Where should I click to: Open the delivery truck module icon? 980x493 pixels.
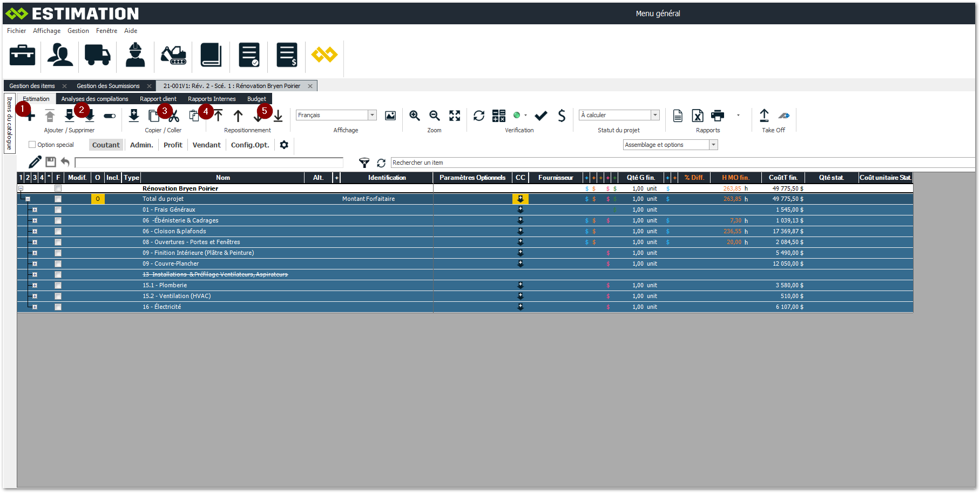pyautogui.click(x=97, y=55)
